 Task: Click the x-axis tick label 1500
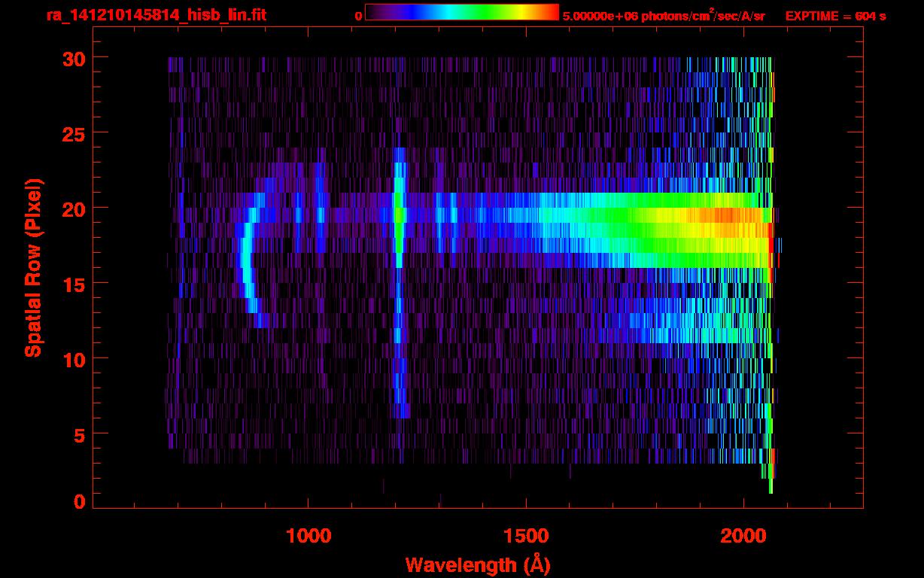[526, 536]
